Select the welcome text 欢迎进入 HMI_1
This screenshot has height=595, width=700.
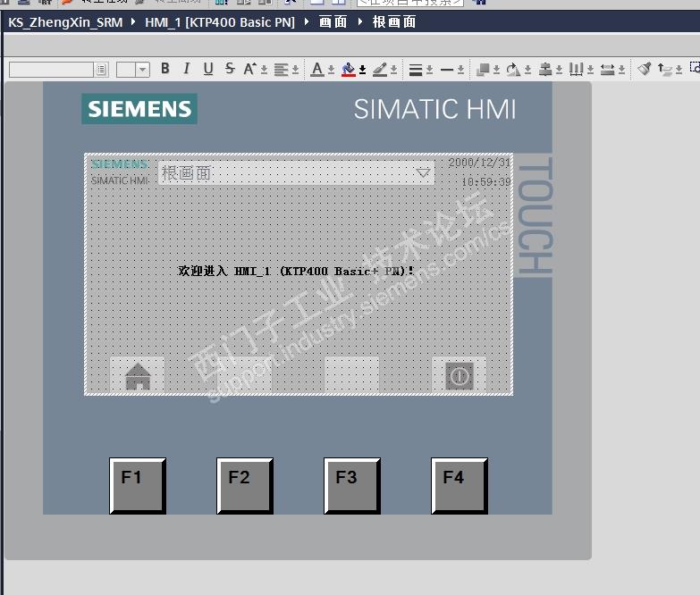coord(296,271)
